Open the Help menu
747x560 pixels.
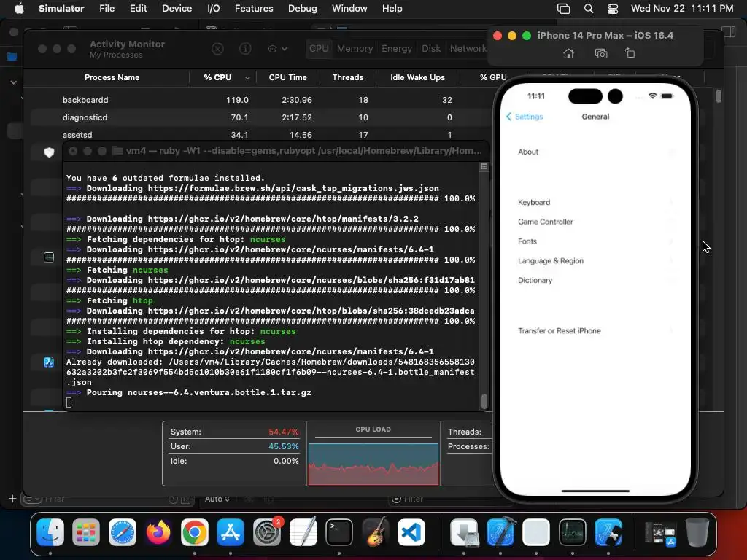392,9
